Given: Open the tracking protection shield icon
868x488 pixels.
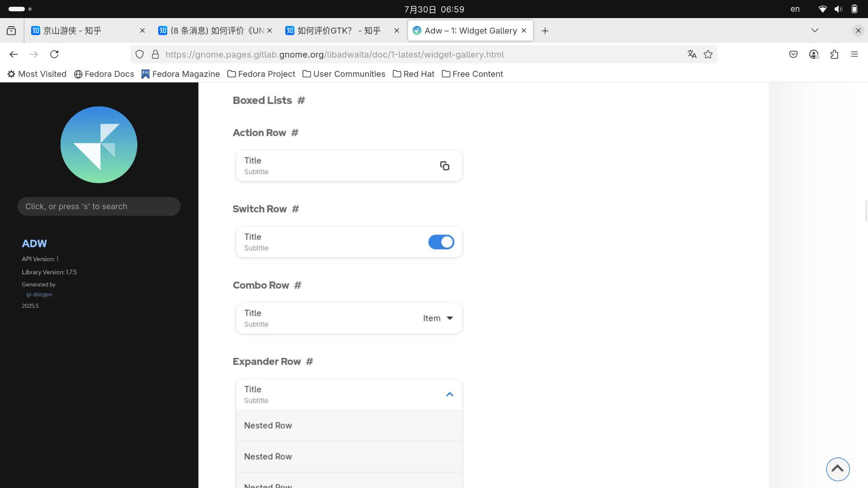Looking at the screenshot, I should coord(140,54).
